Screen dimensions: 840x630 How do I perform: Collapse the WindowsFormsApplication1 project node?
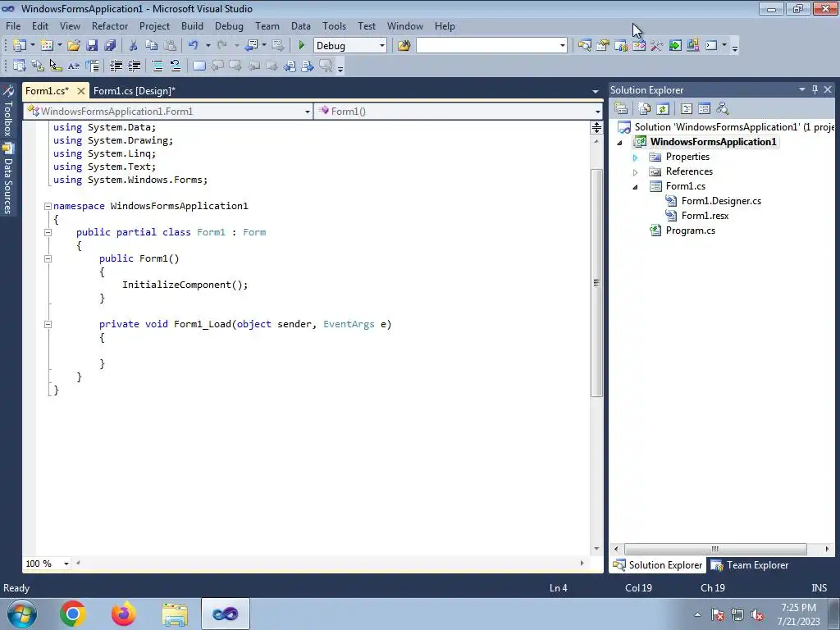(620, 143)
